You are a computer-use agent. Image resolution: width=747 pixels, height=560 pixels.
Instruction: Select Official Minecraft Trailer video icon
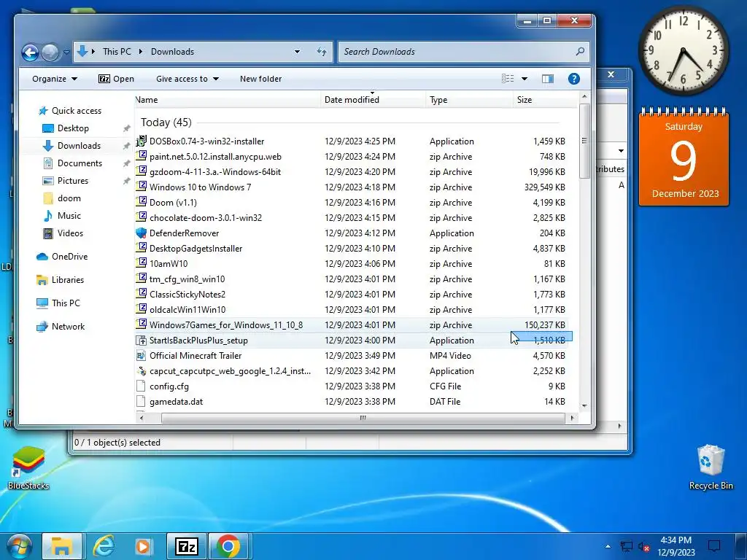pyautogui.click(x=141, y=355)
